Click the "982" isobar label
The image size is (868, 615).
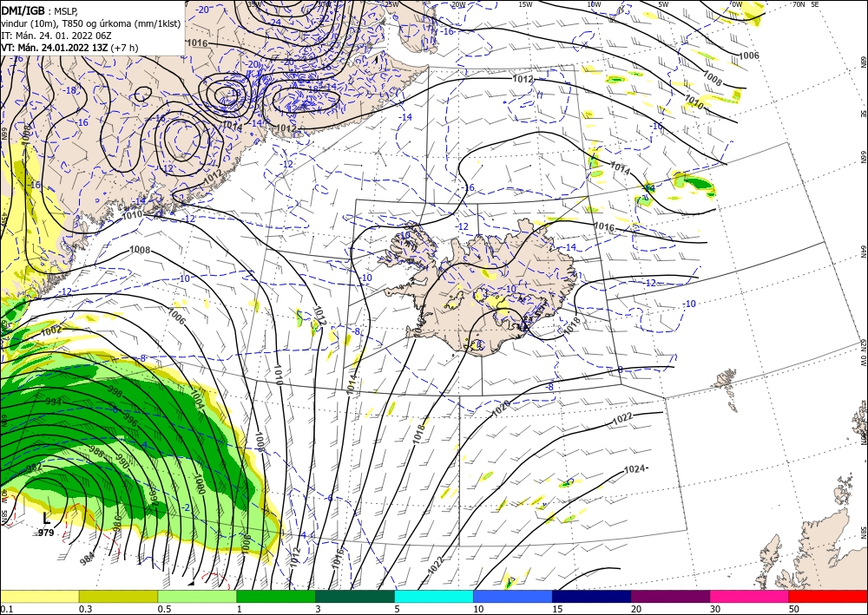34,468
